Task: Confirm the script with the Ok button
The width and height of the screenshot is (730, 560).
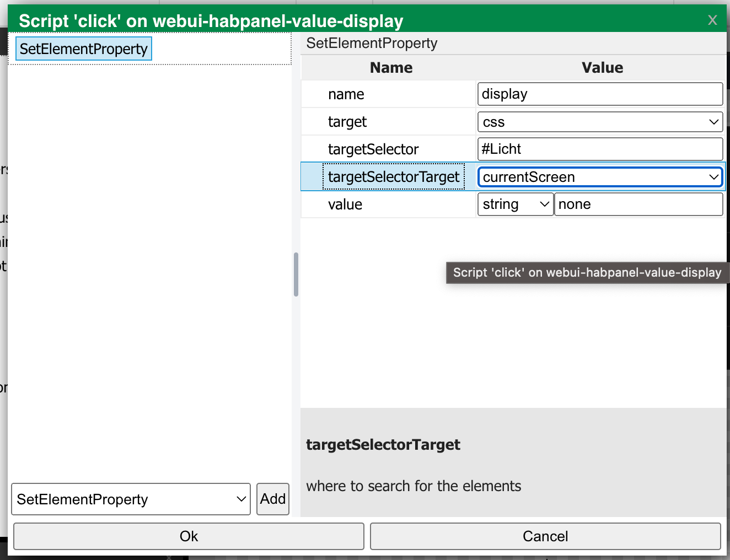Action: point(189,536)
